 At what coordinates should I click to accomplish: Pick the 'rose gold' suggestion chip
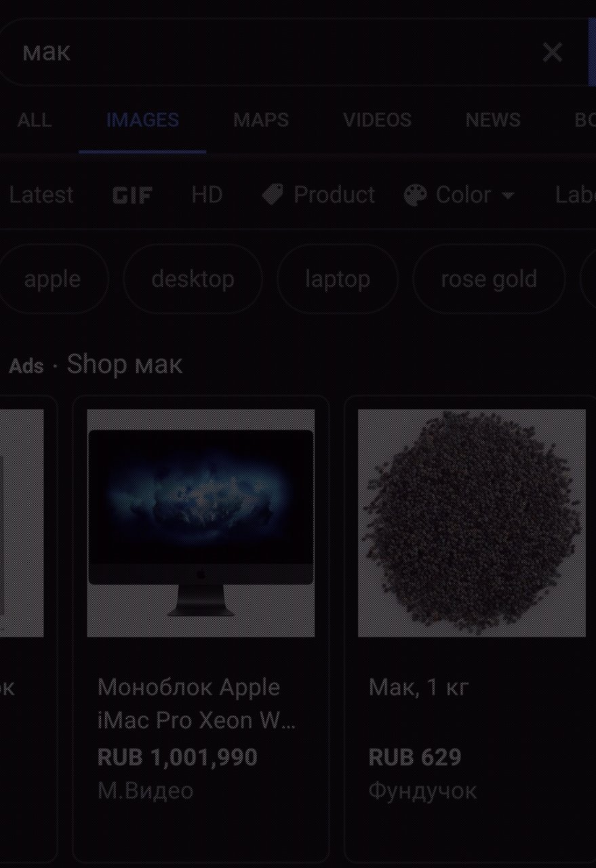[x=489, y=279]
